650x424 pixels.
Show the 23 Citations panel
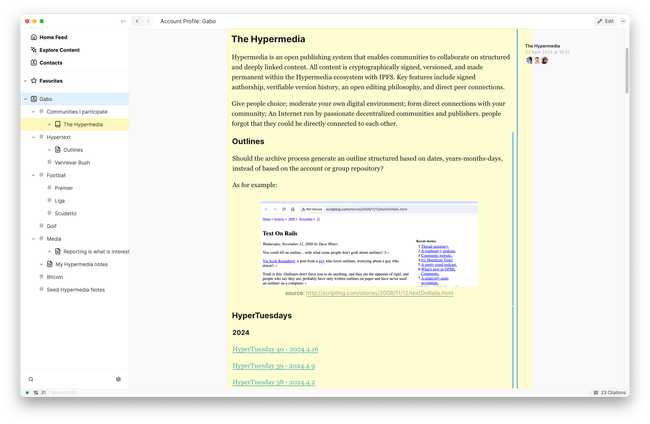tap(609, 393)
